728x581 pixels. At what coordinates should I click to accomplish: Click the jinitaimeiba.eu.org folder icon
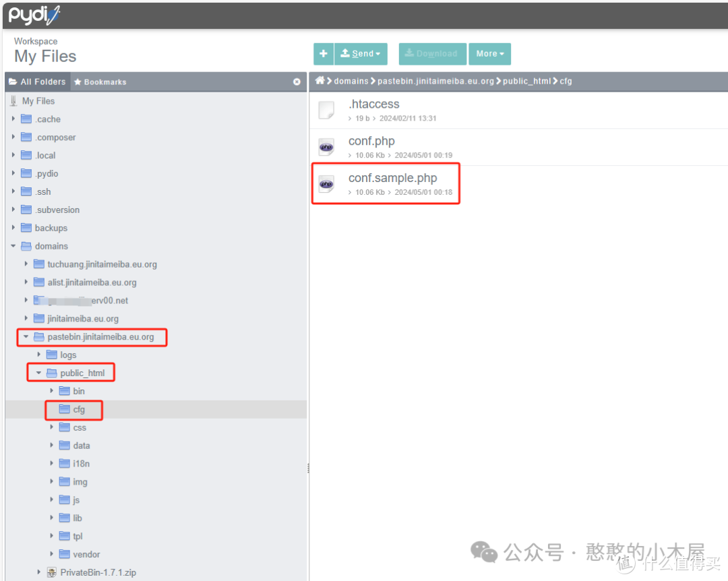[39, 318]
